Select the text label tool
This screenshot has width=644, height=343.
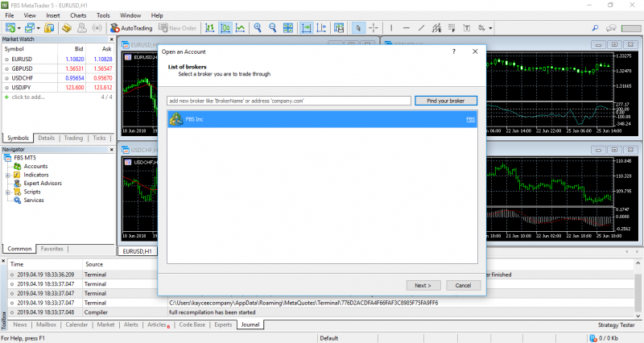[x=467, y=28]
